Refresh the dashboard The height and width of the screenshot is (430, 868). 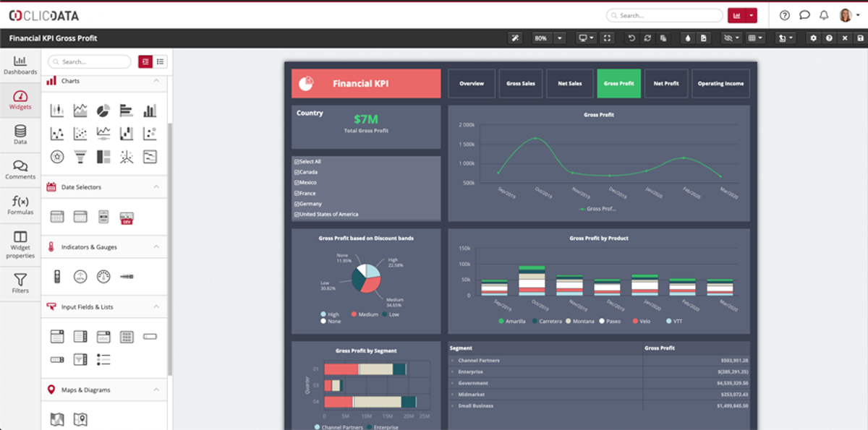[x=647, y=38]
